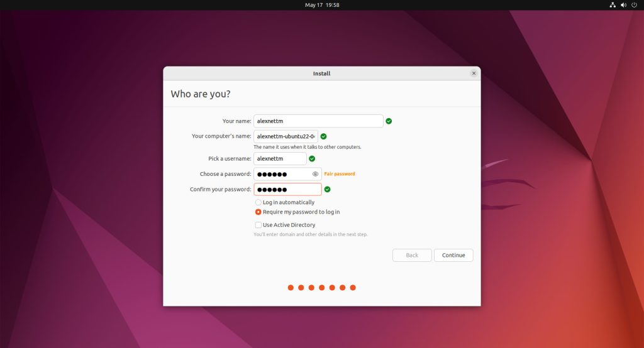This screenshot has height=348, width=644.
Task: Click green checkmark beside username field
Action: [312, 158]
